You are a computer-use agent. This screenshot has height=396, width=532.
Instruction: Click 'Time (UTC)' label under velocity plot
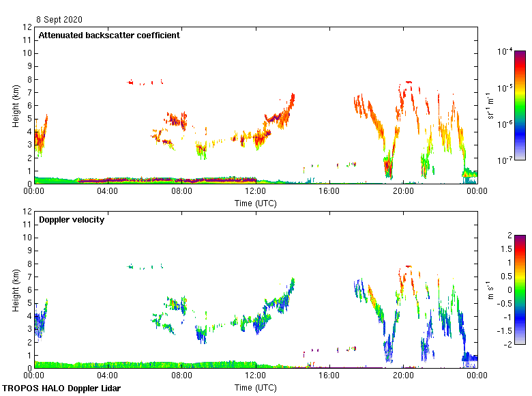[x=255, y=387]
